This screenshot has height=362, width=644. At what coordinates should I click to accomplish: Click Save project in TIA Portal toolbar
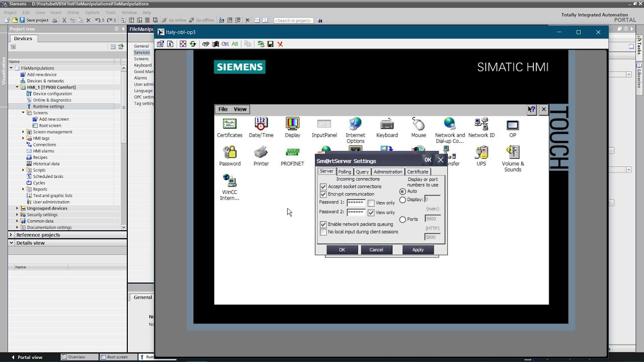click(x=34, y=20)
